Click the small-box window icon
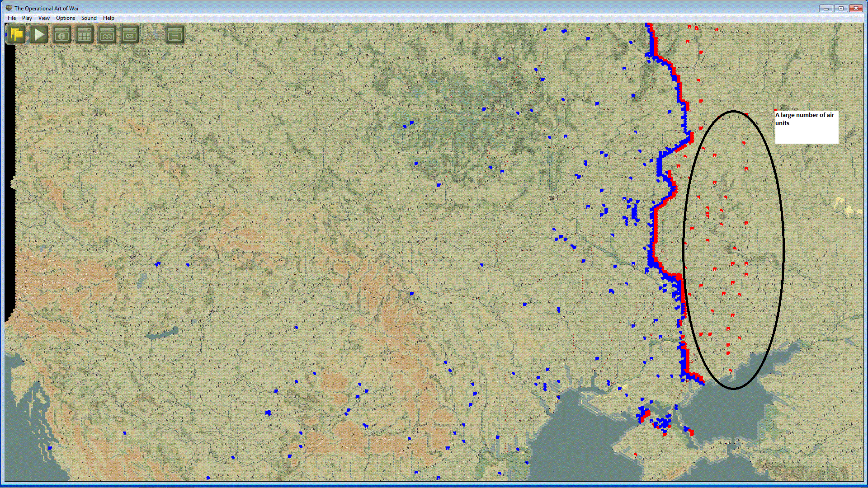The image size is (868, 488). [x=130, y=34]
